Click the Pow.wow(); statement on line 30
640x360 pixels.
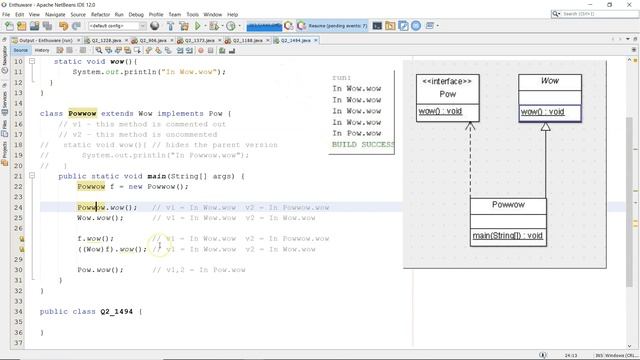[100, 270]
